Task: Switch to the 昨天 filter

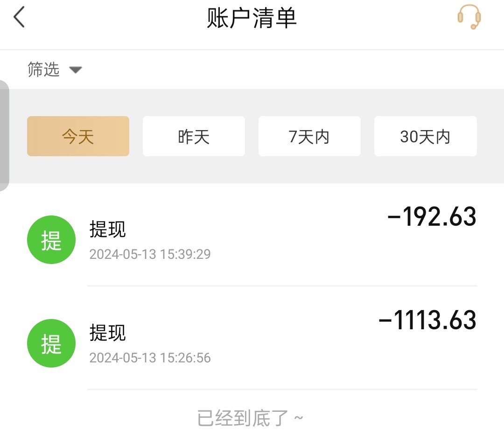Action: coord(194,136)
